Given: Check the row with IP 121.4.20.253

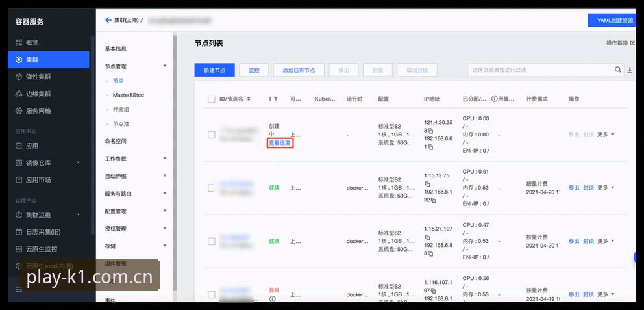Looking at the screenshot, I should 212,135.
